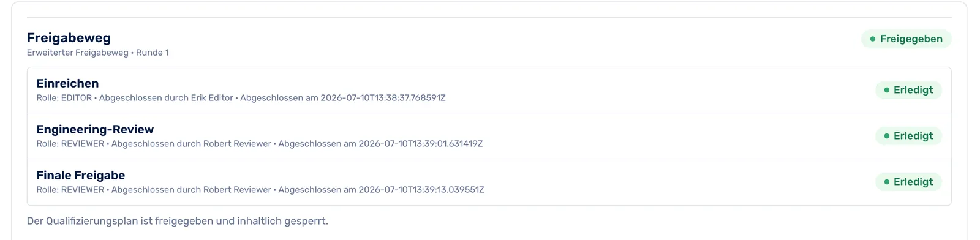This screenshot has height=240, width=980.
Task: Select the Engineering-Review step heading
Action: (x=95, y=129)
